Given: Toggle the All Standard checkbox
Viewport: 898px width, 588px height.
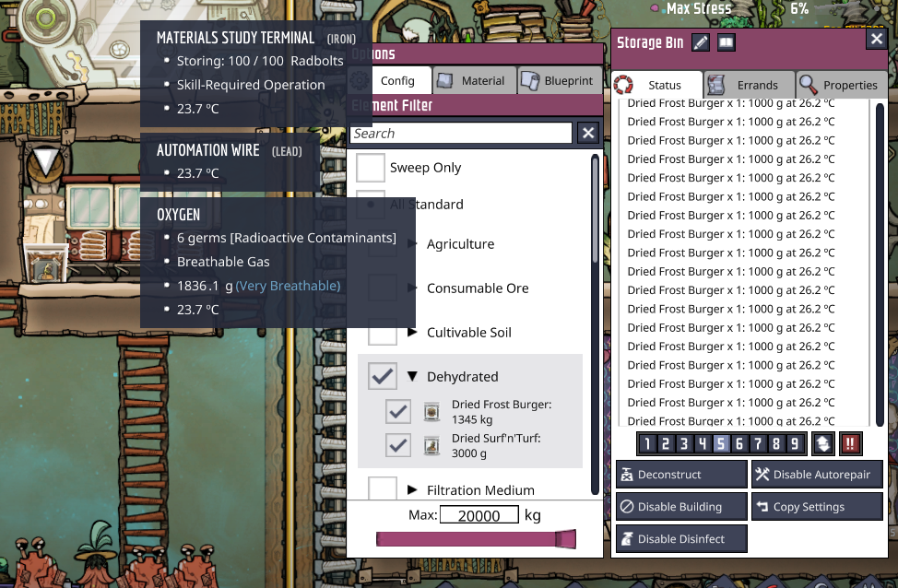Looking at the screenshot, I should pyautogui.click(x=370, y=205).
